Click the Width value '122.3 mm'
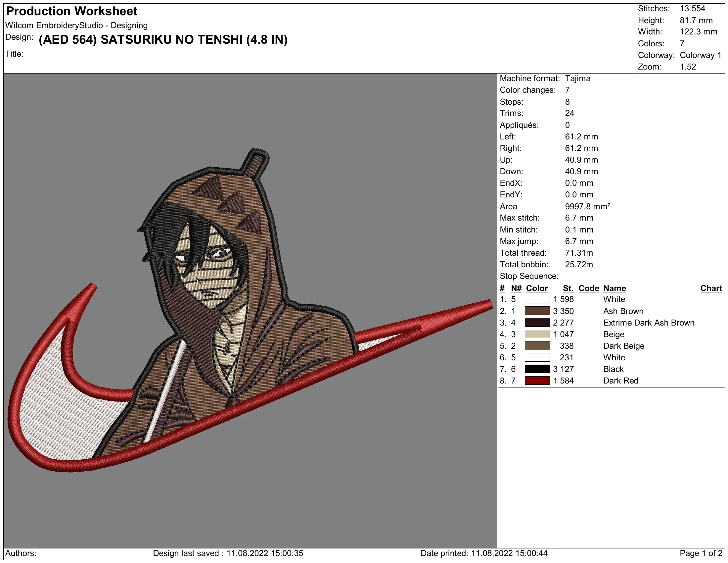Viewport: 728px width, 563px height. pyautogui.click(x=699, y=32)
